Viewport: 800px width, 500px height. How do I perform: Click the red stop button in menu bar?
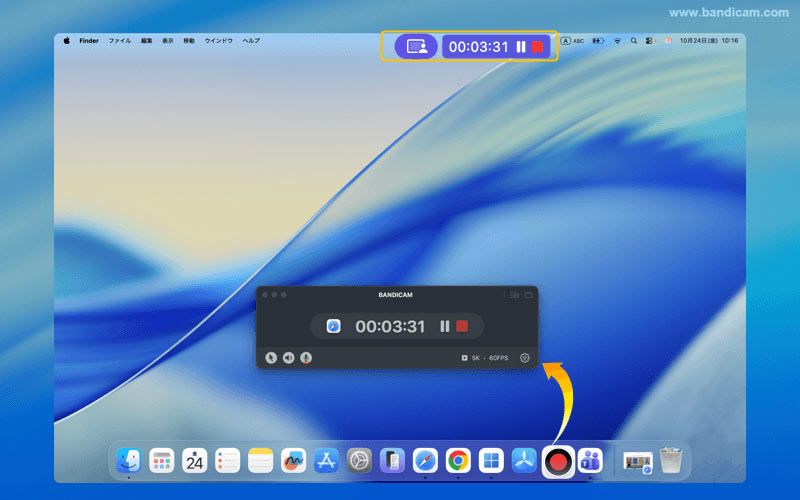click(537, 47)
